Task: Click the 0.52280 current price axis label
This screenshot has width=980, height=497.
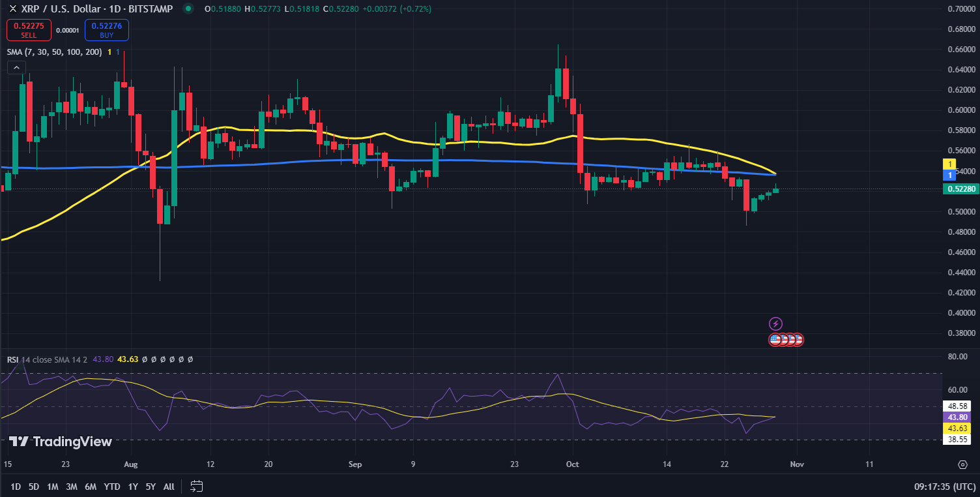Action: click(960, 189)
